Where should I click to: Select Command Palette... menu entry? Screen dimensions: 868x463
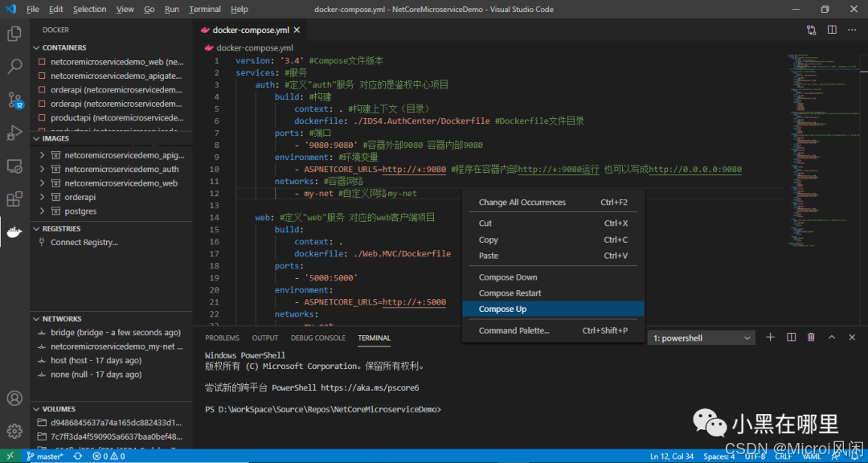[x=553, y=330]
